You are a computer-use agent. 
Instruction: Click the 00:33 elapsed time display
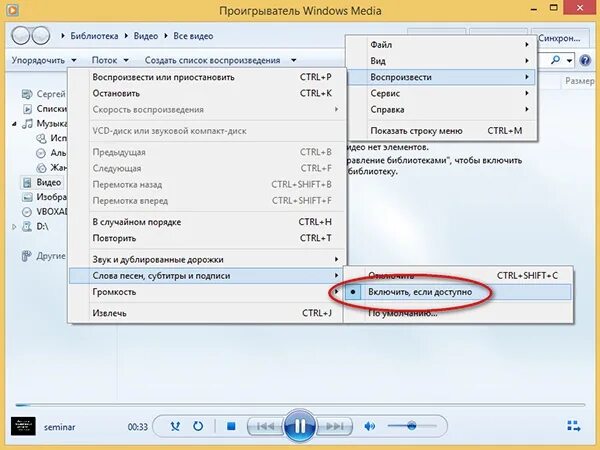pos(137,427)
